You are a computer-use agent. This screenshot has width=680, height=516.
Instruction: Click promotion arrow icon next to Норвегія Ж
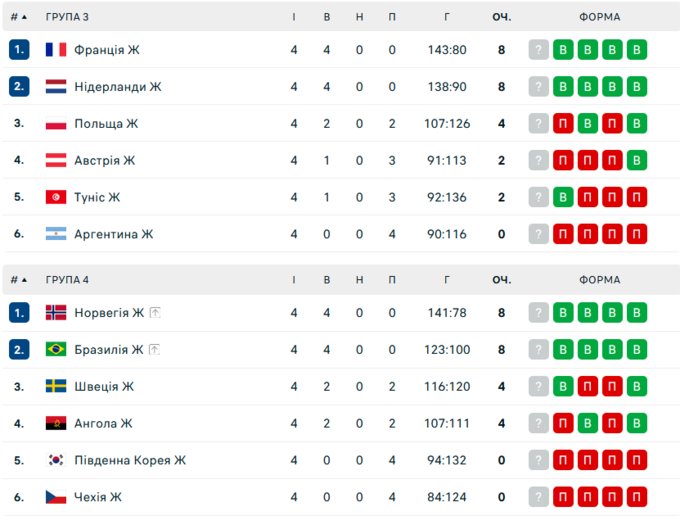tap(155, 313)
